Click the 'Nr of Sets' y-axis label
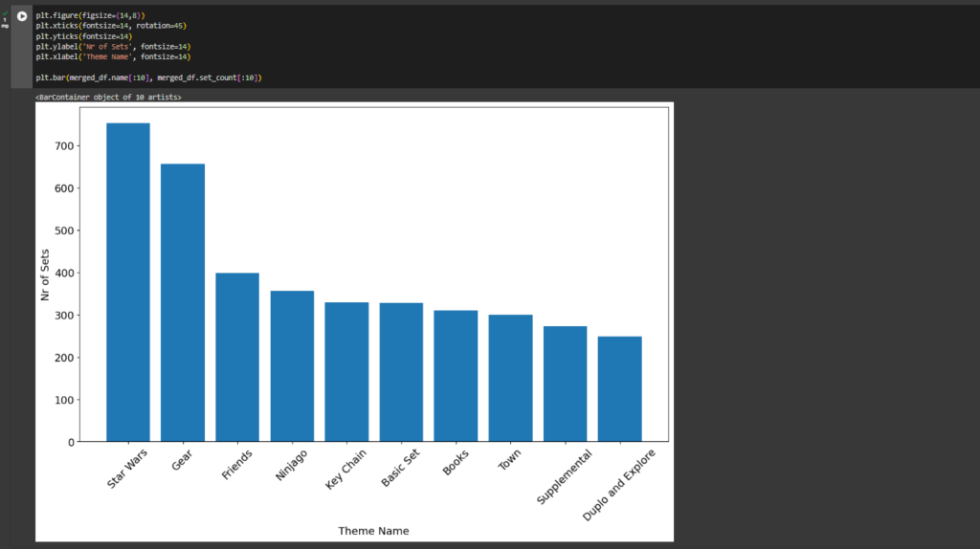The height and width of the screenshot is (549, 980). pyautogui.click(x=45, y=273)
